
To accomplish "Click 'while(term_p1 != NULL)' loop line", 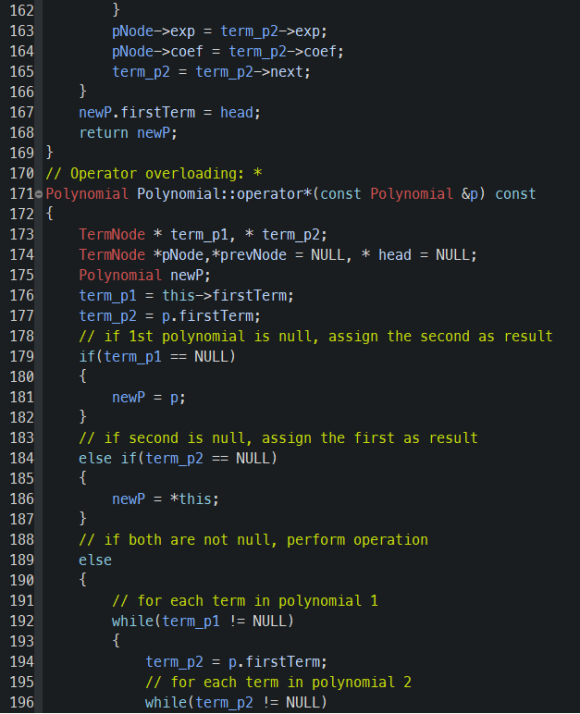I will 203,621.
